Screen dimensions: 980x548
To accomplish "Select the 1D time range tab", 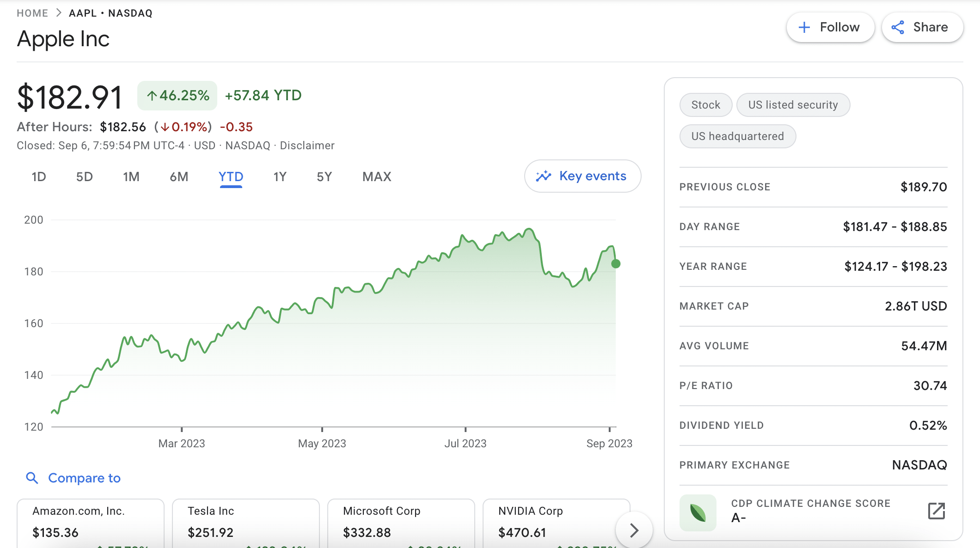I will click(x=39, y=177).
